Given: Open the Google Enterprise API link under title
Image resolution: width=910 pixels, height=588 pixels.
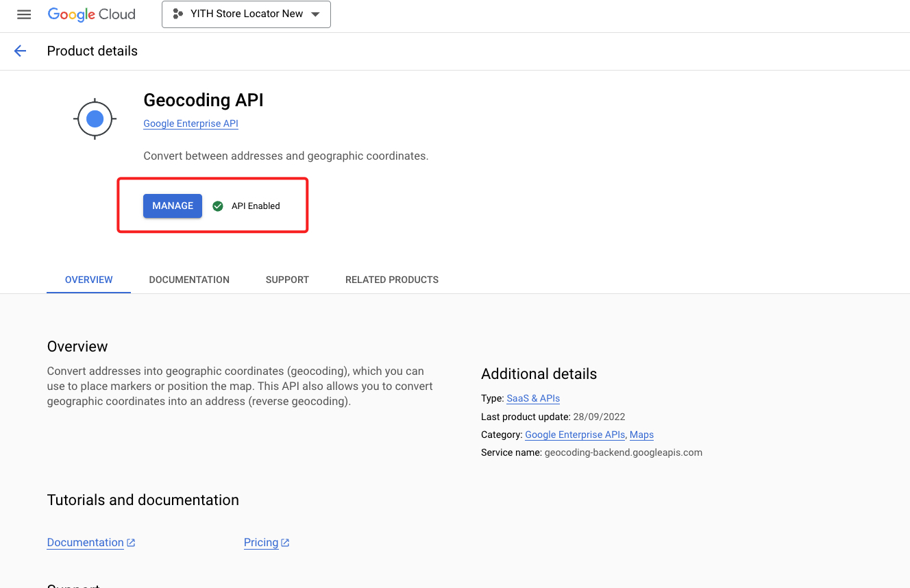Looking at the screenshot, I should [x=190, y=124].
